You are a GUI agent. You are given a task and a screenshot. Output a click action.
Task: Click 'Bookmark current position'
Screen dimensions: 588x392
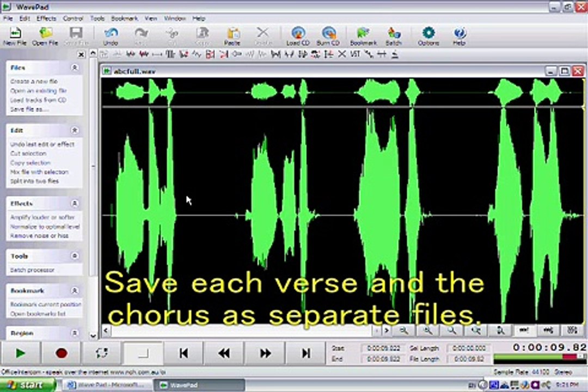pos(46,304)
